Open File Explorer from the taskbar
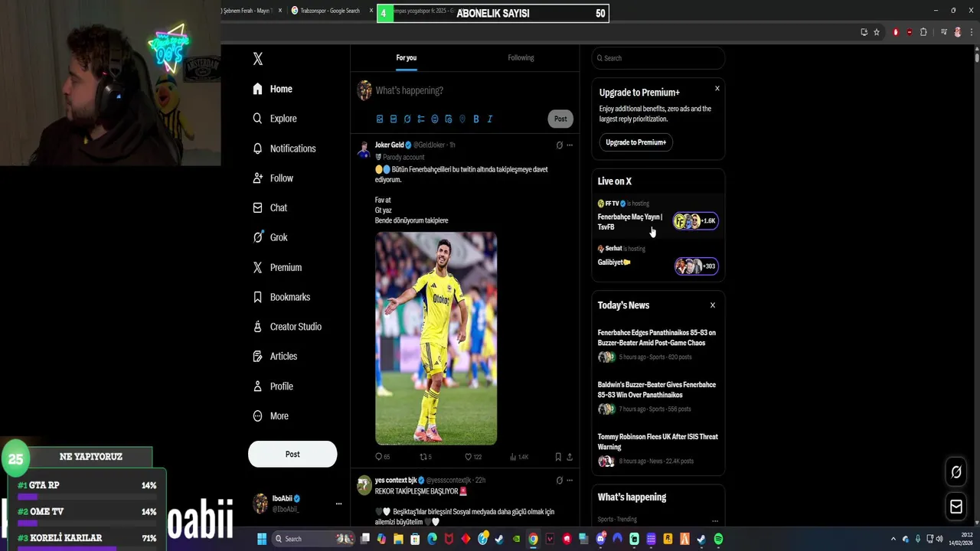 click(x=398, y=539)
